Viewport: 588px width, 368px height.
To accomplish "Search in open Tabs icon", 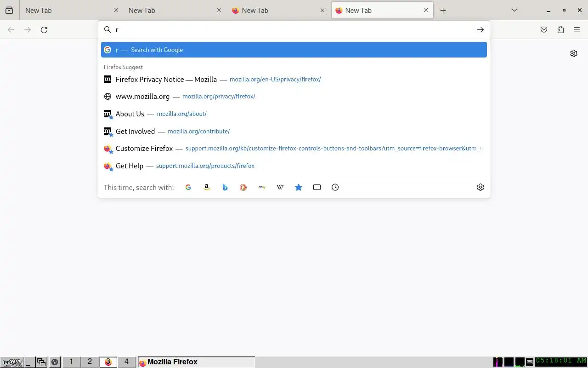I will 317,187.
